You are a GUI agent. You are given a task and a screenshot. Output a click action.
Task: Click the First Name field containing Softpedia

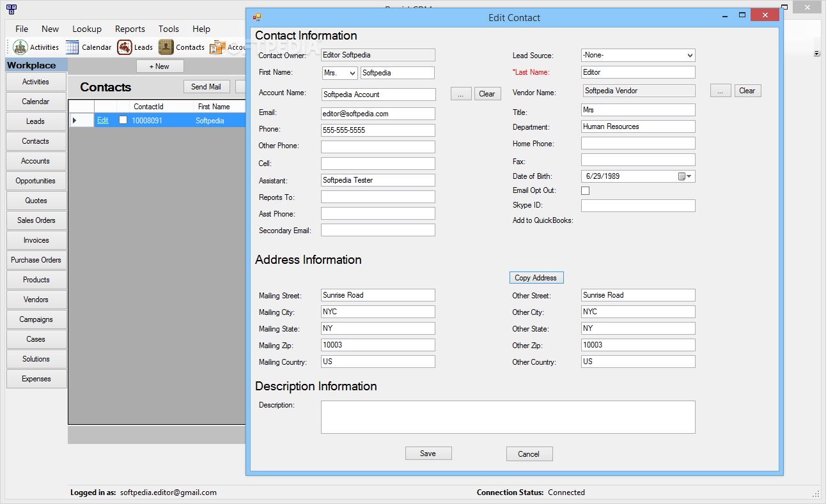tap(398, 73)
